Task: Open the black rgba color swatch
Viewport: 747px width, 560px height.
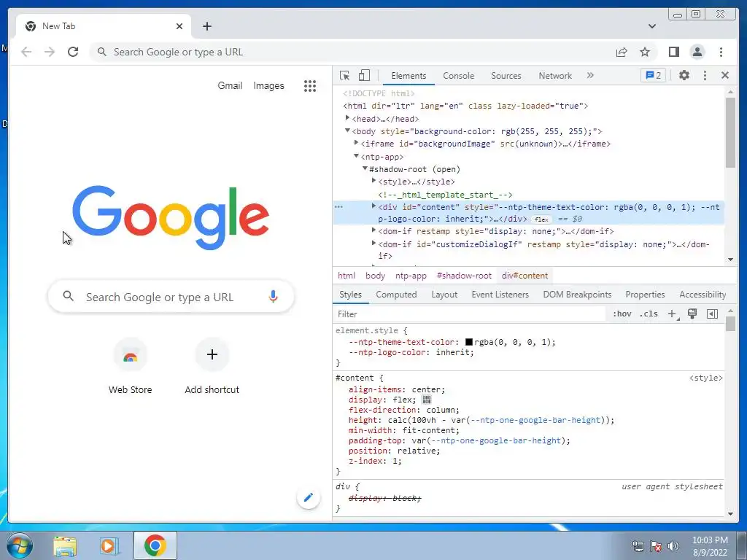Action: point(469,342)
